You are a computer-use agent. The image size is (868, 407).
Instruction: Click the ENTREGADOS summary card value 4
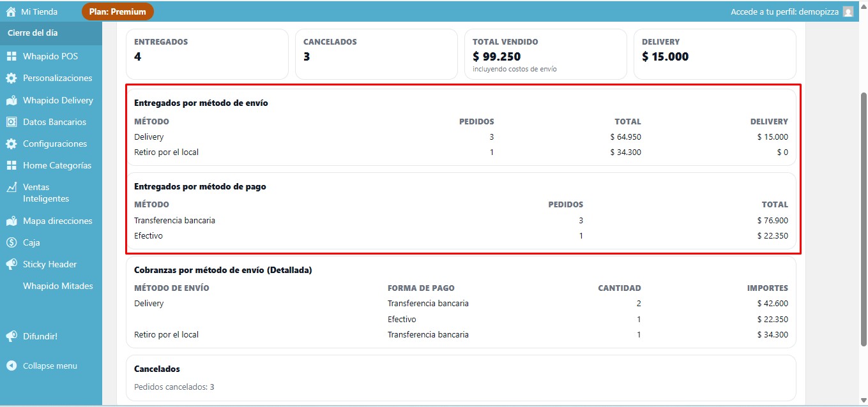point(137,56)
